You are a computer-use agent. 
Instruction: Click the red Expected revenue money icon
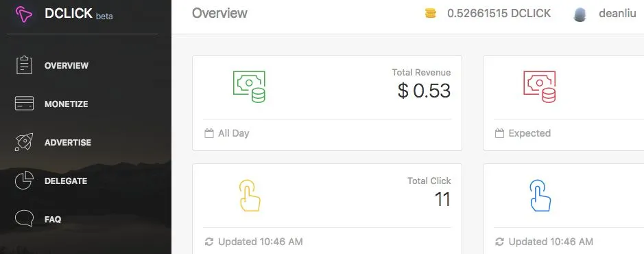tap(540, 86)
